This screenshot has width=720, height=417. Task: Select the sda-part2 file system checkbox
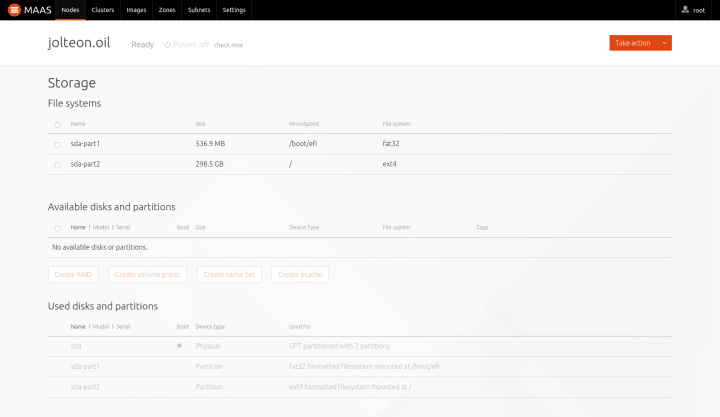57,165
